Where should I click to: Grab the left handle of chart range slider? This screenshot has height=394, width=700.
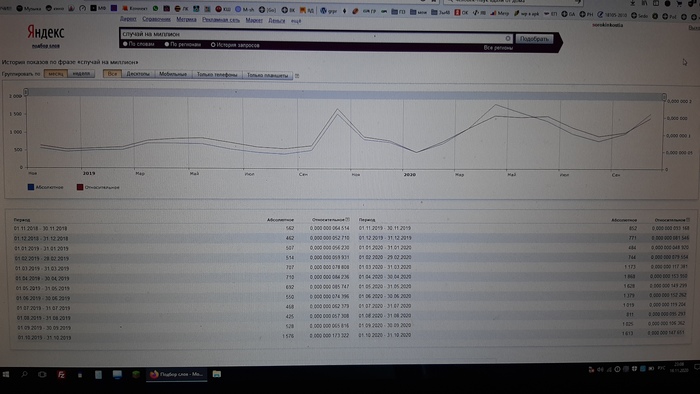26,92
